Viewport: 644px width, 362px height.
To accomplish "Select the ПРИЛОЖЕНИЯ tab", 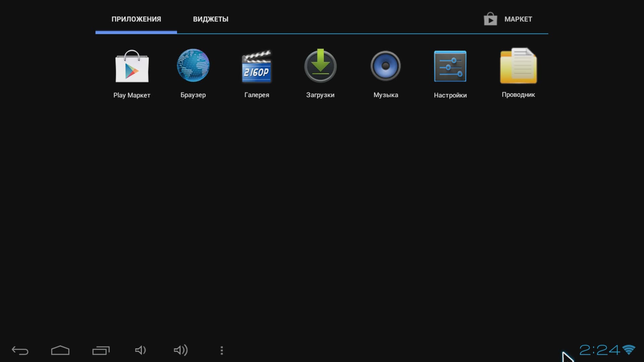I will coord(136,19).
